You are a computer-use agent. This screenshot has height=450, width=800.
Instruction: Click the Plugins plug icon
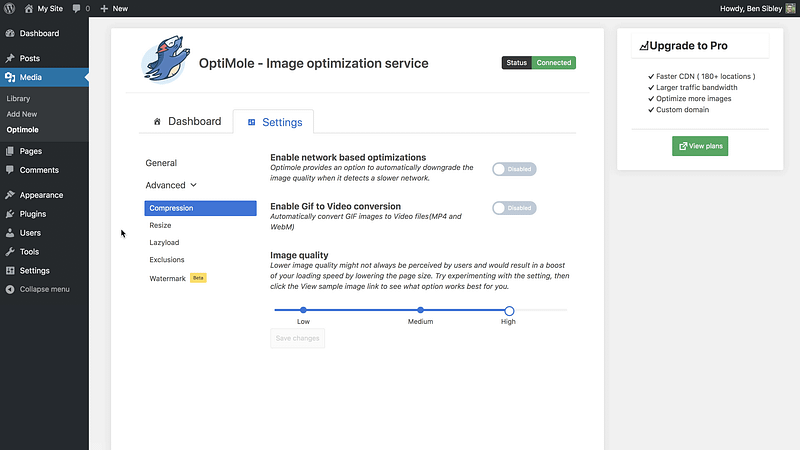click(10, 214)
